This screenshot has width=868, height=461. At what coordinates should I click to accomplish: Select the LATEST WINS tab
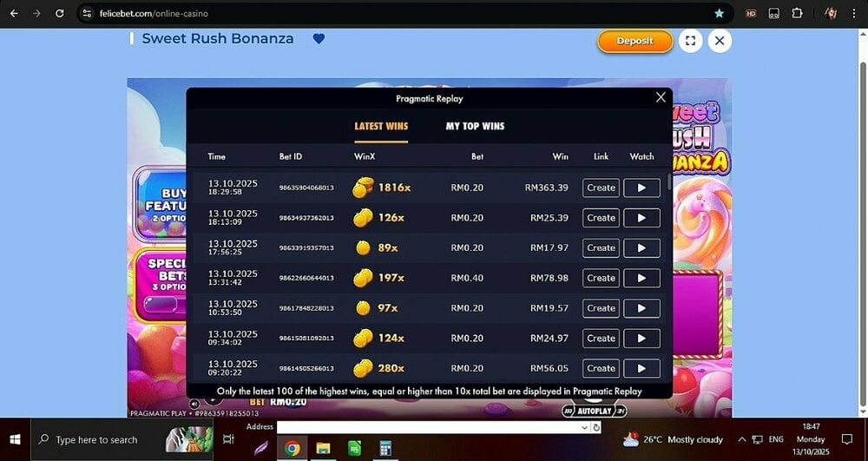click(x=381, y=126)
